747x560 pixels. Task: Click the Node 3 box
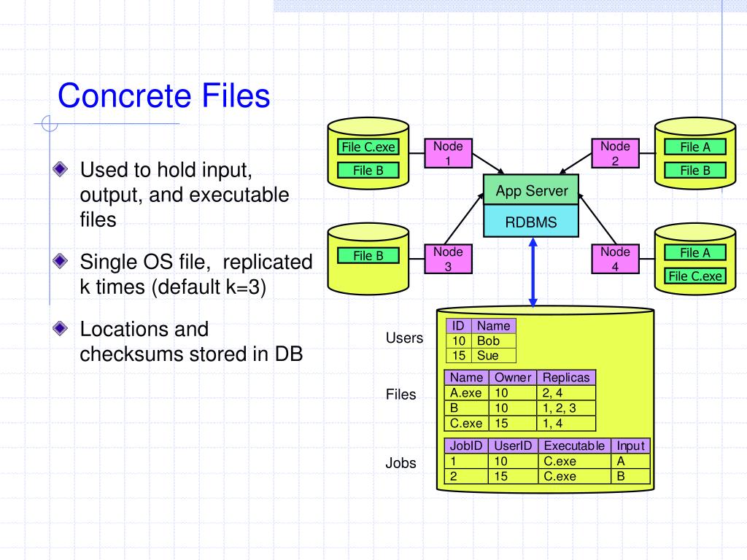449,259
